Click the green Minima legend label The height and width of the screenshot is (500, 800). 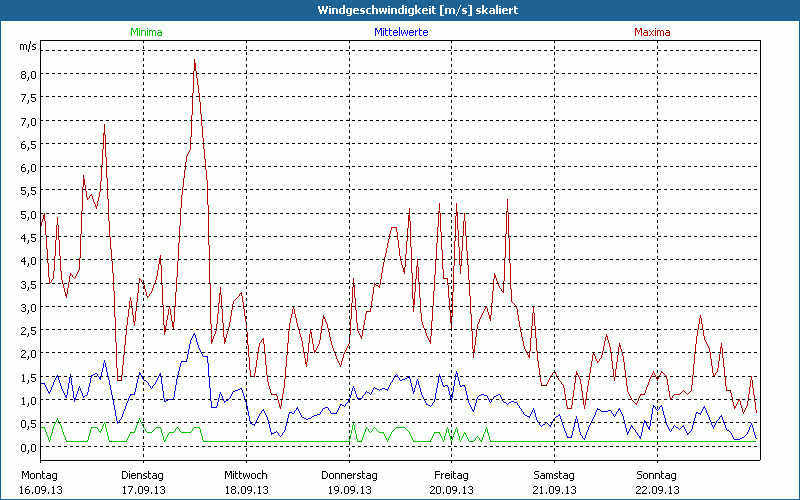tap(146, 32)
